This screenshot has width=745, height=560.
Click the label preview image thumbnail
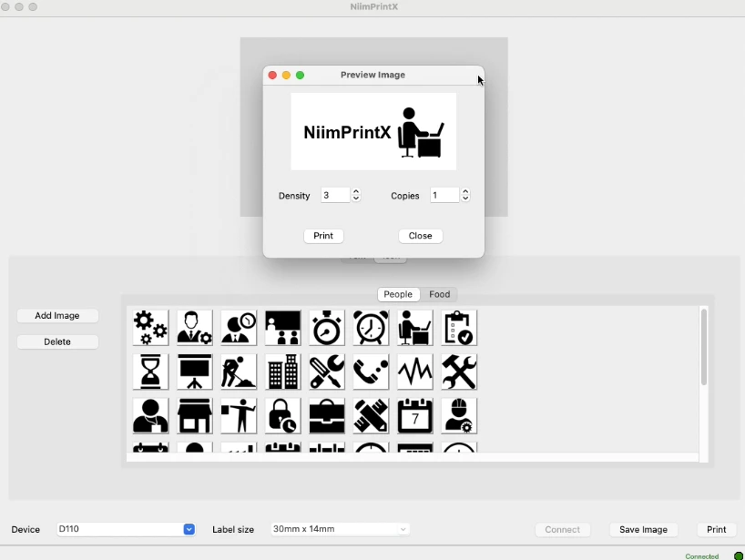[373, 131]
